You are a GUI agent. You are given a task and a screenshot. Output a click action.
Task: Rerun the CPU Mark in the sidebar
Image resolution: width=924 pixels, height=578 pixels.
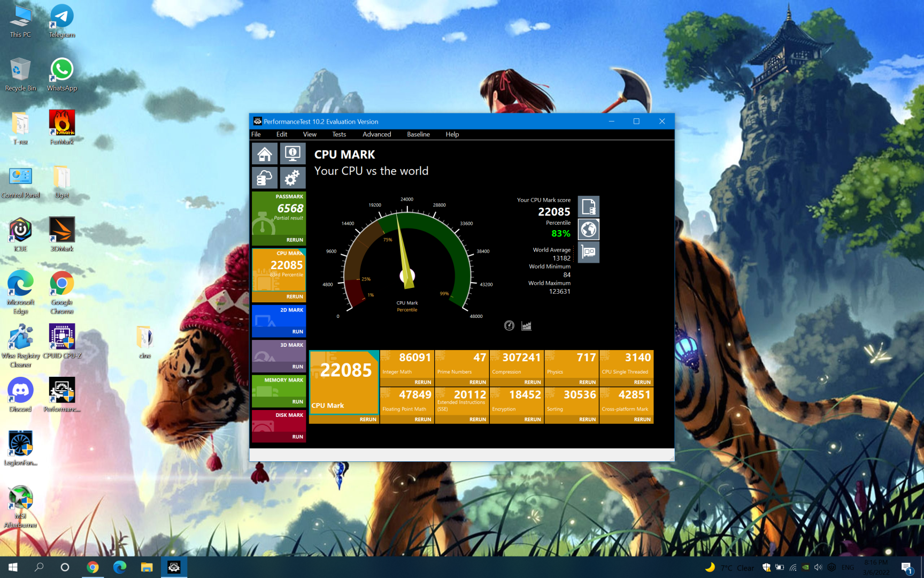point(295,296)
